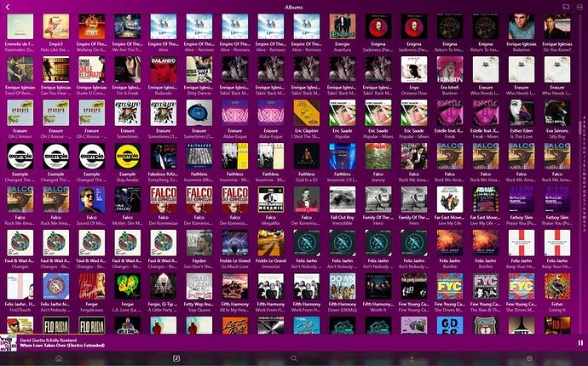The image size is (588, 366).
Task: Click artist 'David Guetta ft.Kelly Rowland'
Action: click(49, 340)
